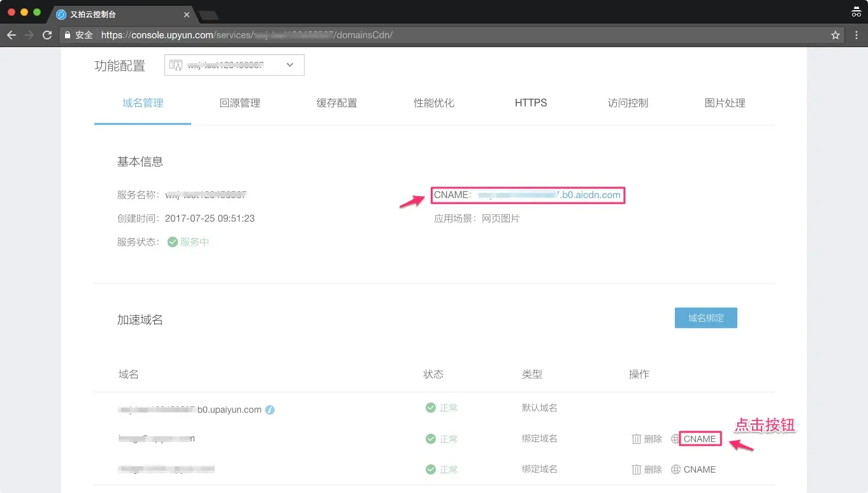
Task: Click trash icon in first bound domain row
Action: (636, 439)
